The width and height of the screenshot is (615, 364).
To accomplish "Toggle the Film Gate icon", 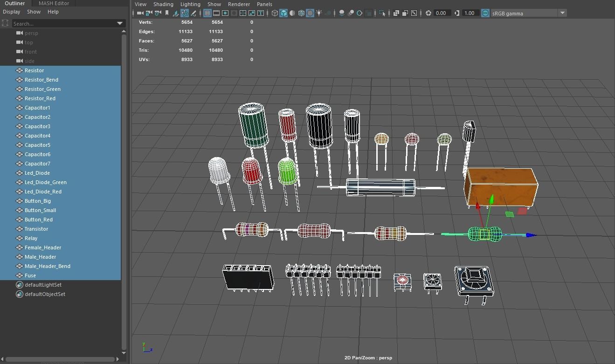I will coord(216,13).
